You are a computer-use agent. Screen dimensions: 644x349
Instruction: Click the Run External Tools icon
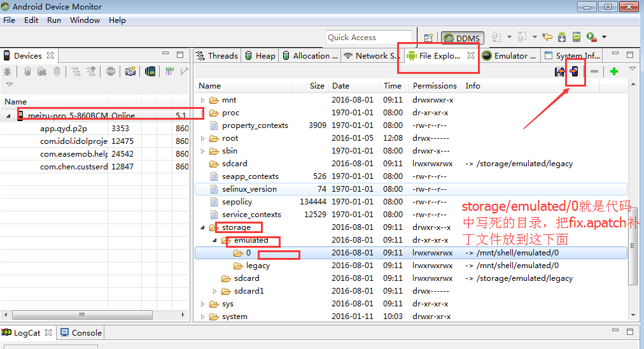click(591, 37)
